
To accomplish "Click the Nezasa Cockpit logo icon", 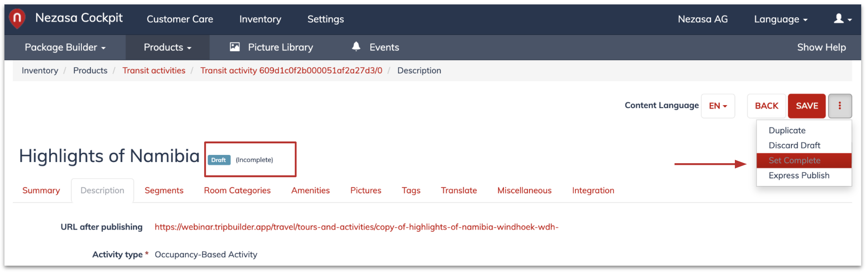I will [17, 19].
